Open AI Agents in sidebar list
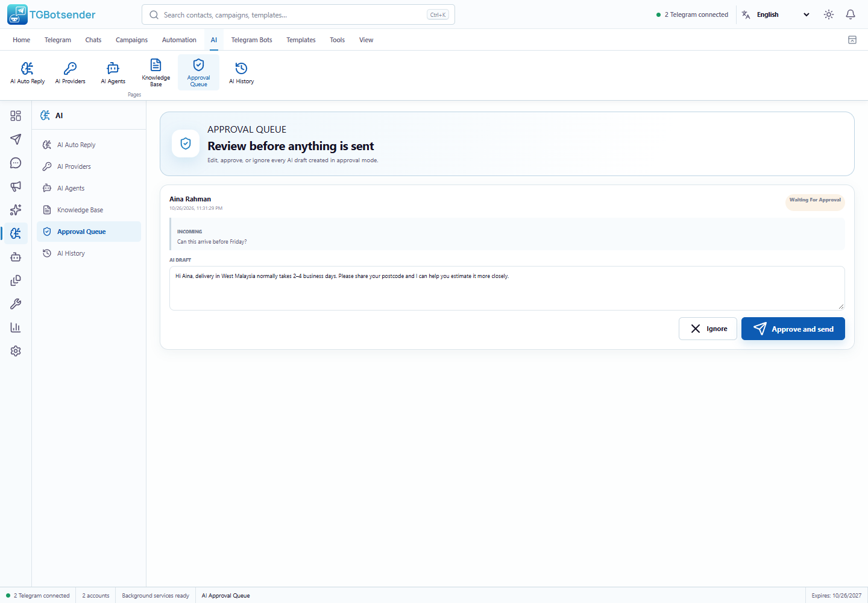The width and height of the screenshot is (868, 603). coord(89,188)
